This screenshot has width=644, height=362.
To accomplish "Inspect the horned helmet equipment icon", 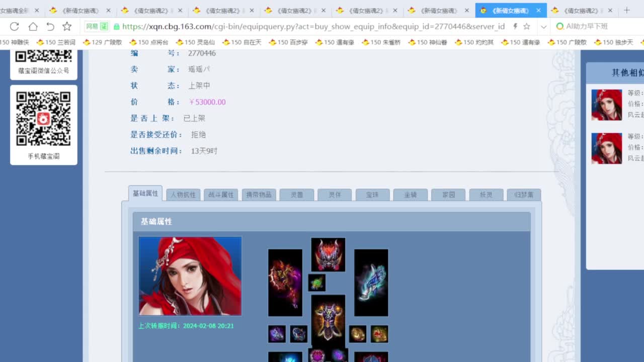I will tap(328, 255).
